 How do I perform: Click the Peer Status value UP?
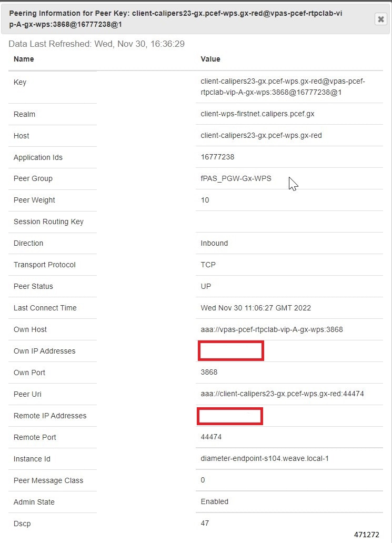206,286
